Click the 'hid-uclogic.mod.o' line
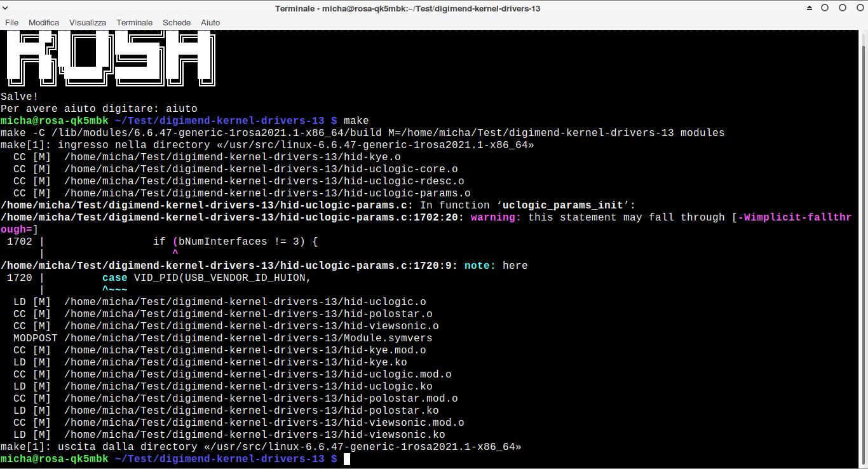The image size is (868, 469). pyautogui.click(x=233, y=374)
